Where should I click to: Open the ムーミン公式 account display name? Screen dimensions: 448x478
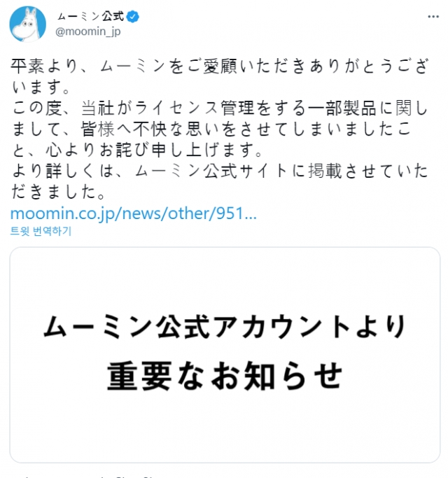pyautogui.click(x=90, y=17)
